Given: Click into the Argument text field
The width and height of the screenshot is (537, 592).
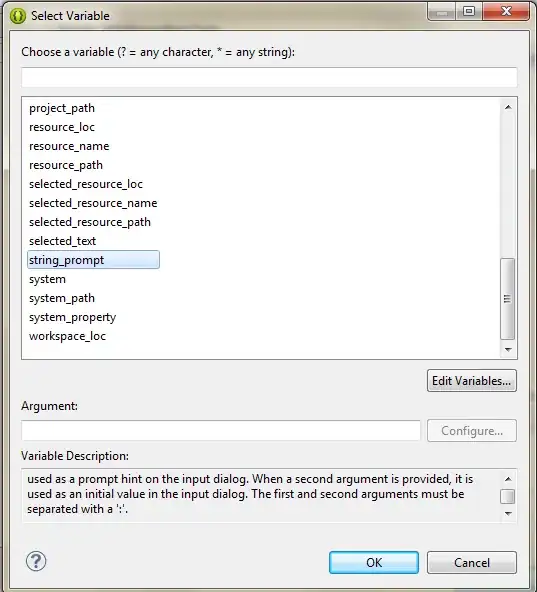Looking at the screenshot, I should click(221, 430).
